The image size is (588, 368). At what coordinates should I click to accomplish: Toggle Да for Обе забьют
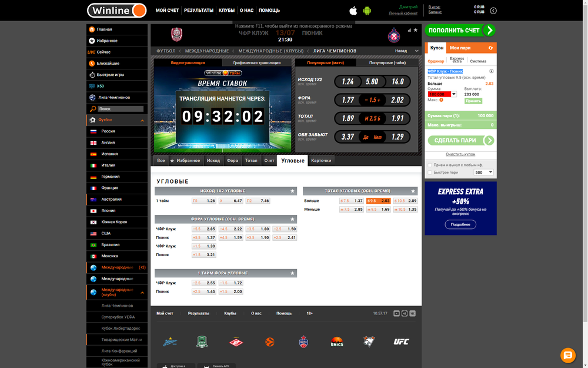pos(366,137)
